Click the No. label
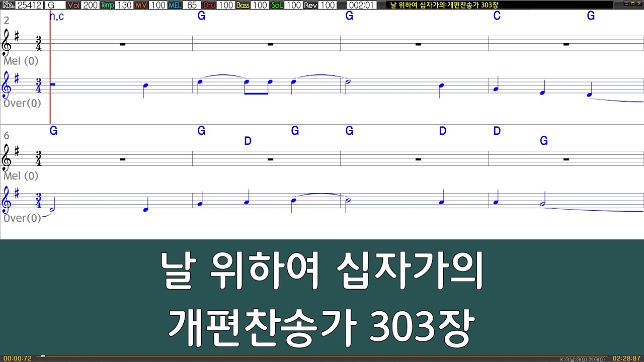The height and width of the screenshot is (362, 644). point(8,5)
